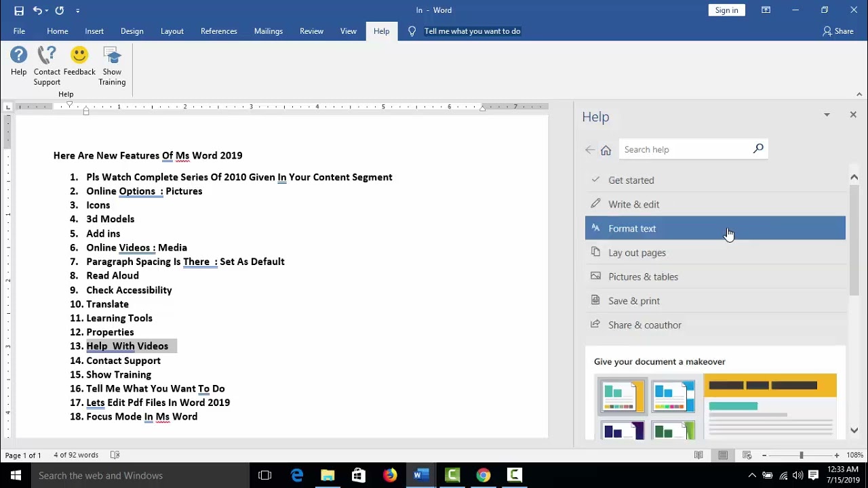
Task: Open the View tab
Action: point(349,31)
